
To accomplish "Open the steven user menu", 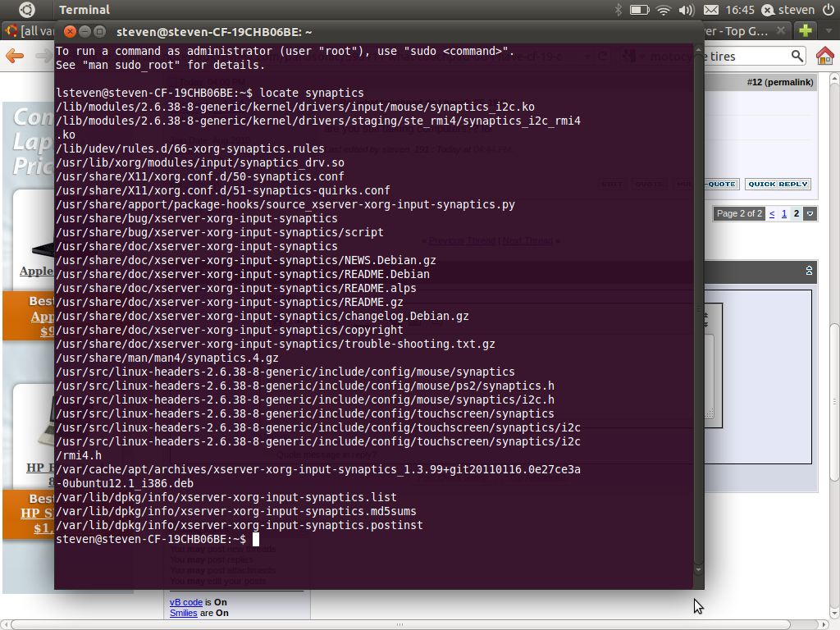I will tap(788, 10).
